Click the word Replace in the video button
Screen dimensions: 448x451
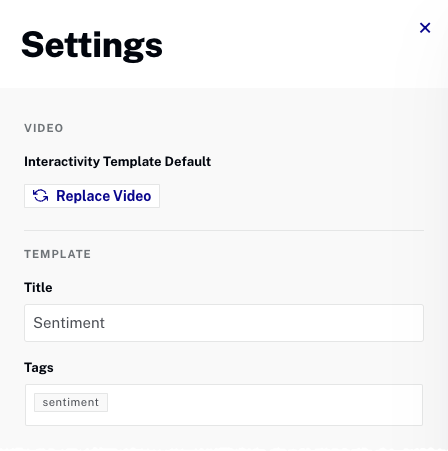83,196
